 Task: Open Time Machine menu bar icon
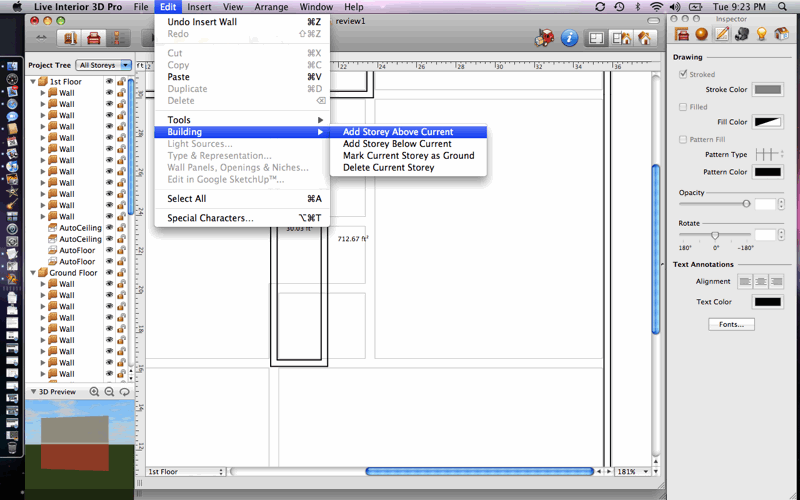click(619, 7)
